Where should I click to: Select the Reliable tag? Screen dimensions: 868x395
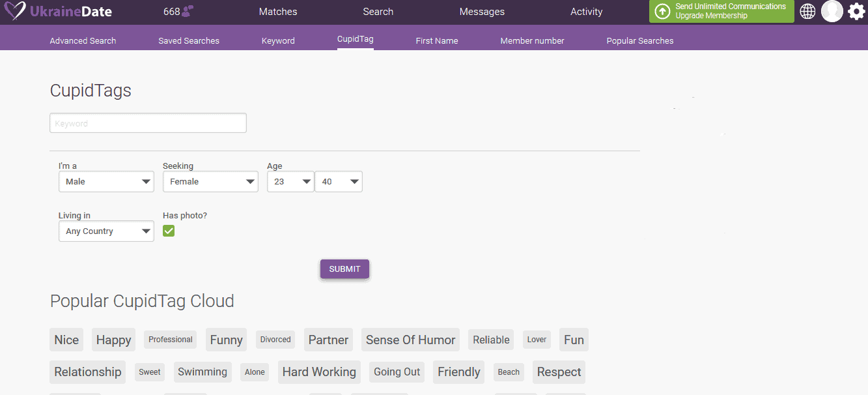click(491, 340)
